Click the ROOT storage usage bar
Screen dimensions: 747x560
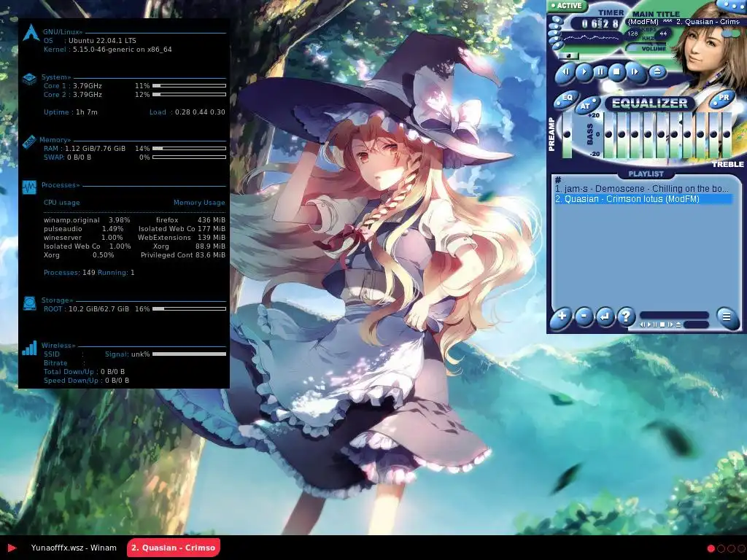click(189, 309)
